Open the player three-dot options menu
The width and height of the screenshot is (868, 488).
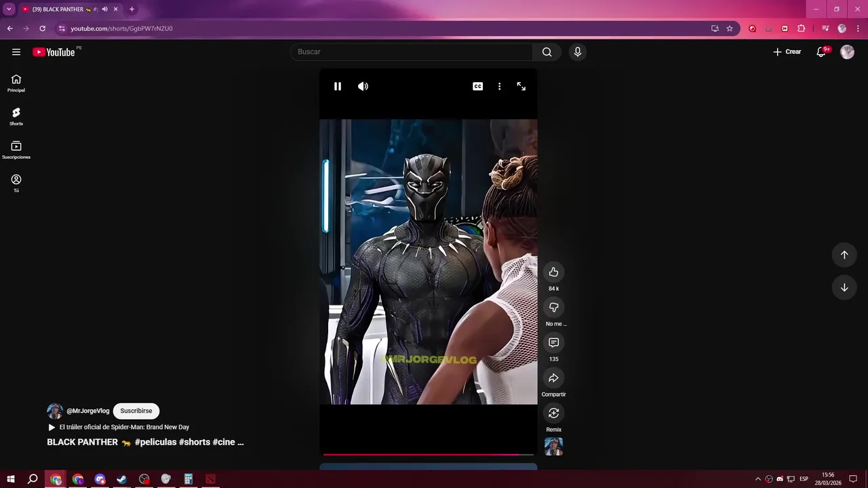[499, 86]
